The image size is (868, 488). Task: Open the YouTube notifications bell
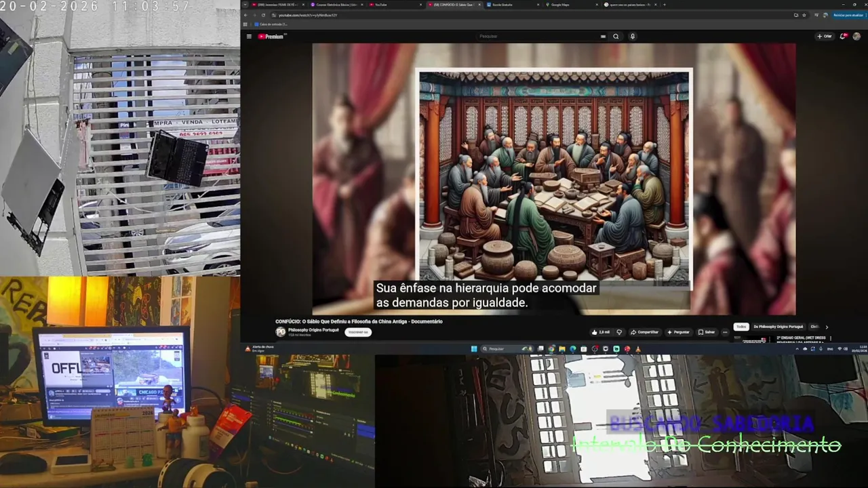pyautogui.click(x=843, y=37)
